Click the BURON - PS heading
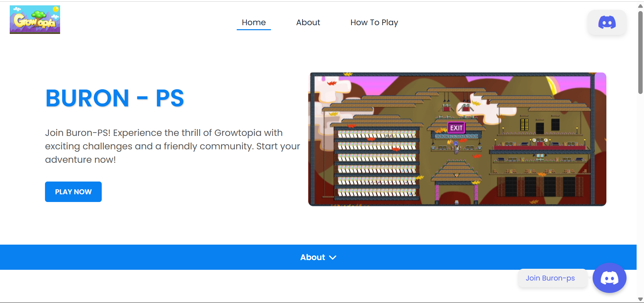644x303 pixels. point(114,98)
